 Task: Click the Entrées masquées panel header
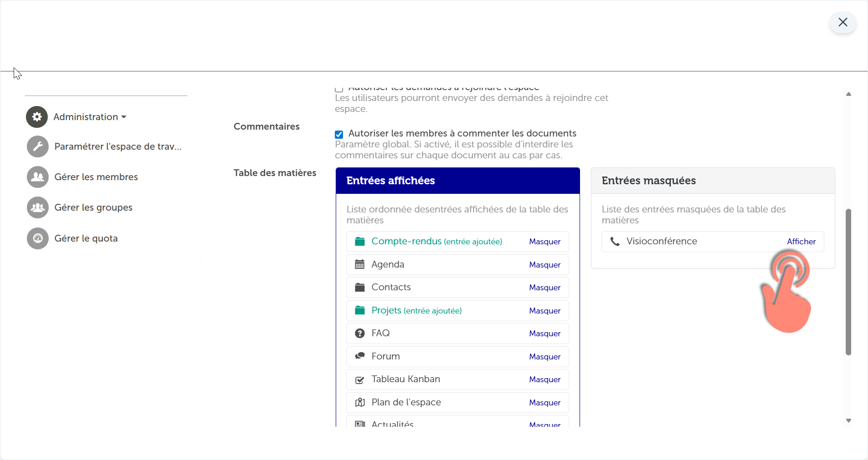click(x=713, y=181)
